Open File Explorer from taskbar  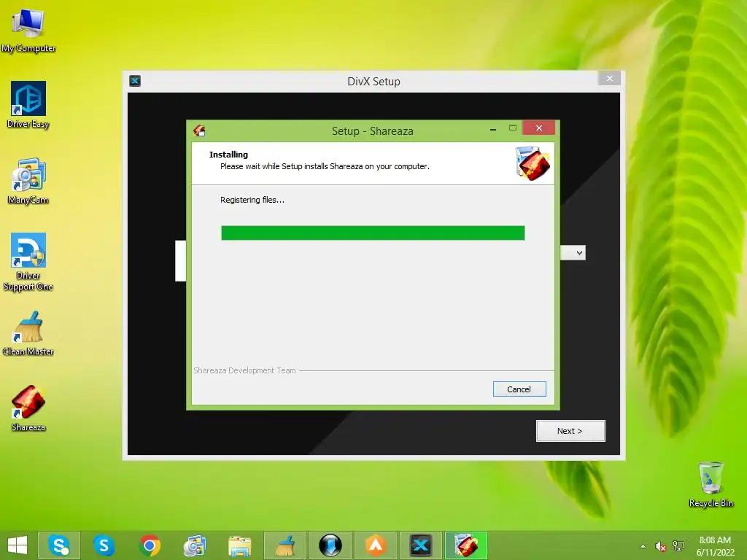[x=239, y=545]
